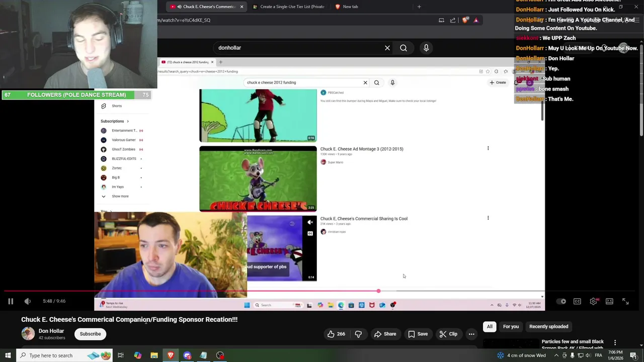Exit full screen from the player's bottom-right corner
This screenshot has height=362, width=644.
625,301
